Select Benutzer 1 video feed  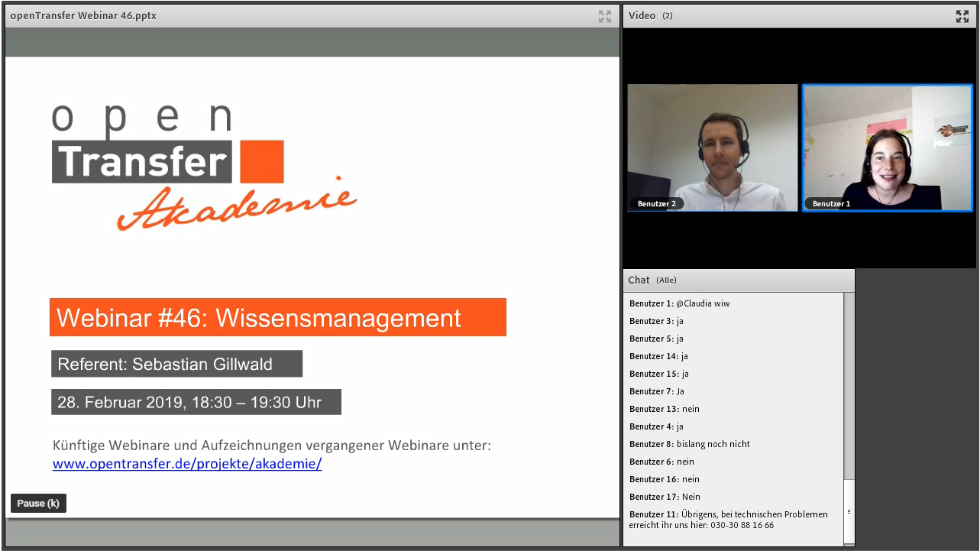888,147
